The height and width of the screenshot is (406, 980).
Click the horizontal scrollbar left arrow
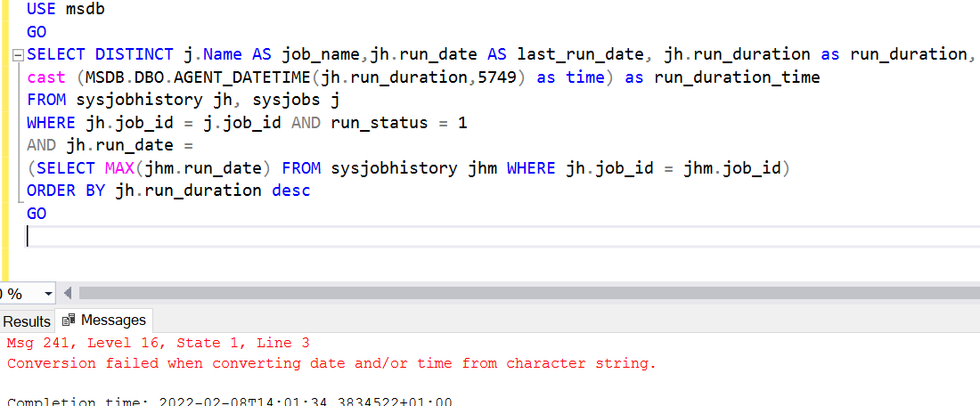(69, 293)
